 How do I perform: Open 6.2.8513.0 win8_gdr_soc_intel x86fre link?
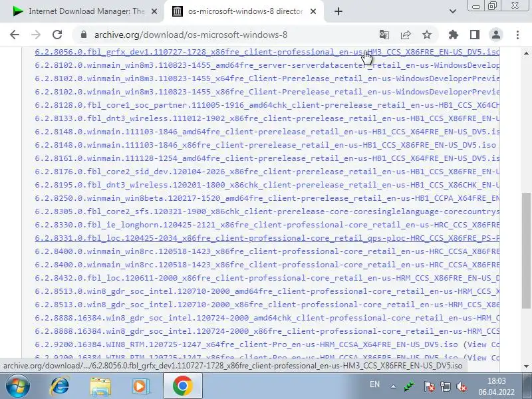267,305
